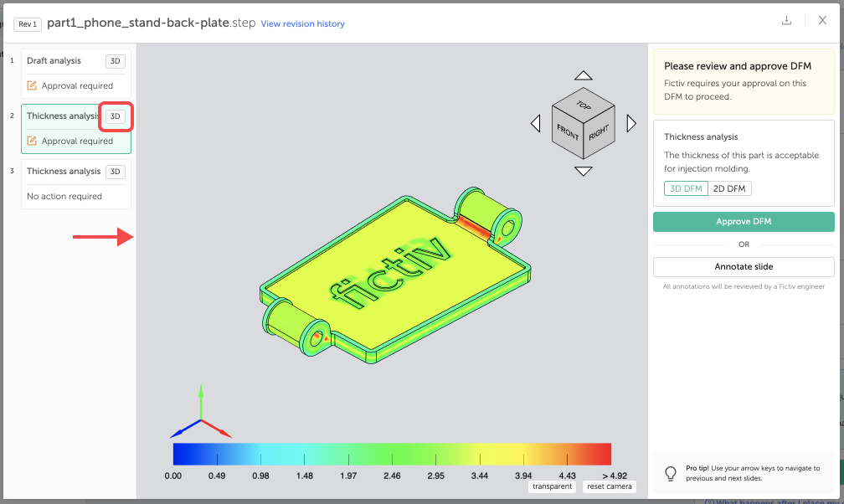Click 'No action required' text on slide 3
Image resolution: width=844 pixels, height=504 pixels.
pyautogui.click(x=64, y=196)
